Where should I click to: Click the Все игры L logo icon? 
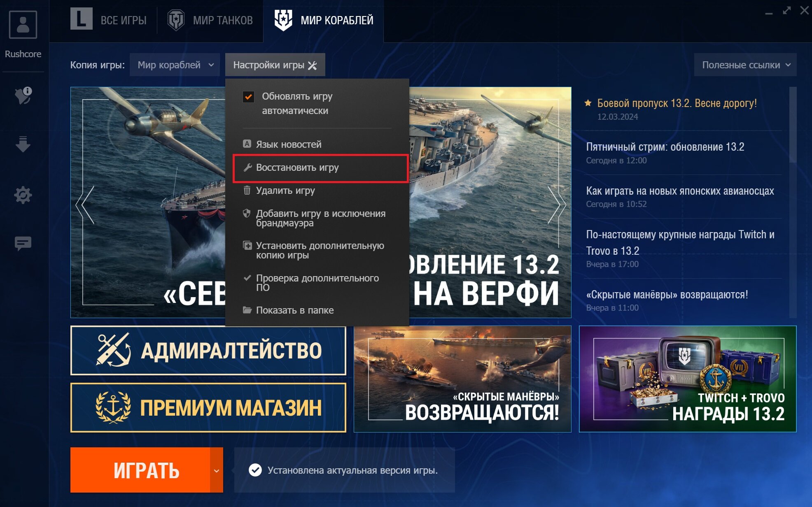tap(81, 19)
